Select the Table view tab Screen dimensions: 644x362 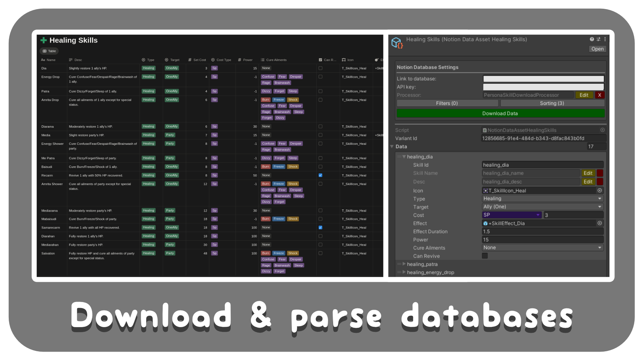pos(49,51)
